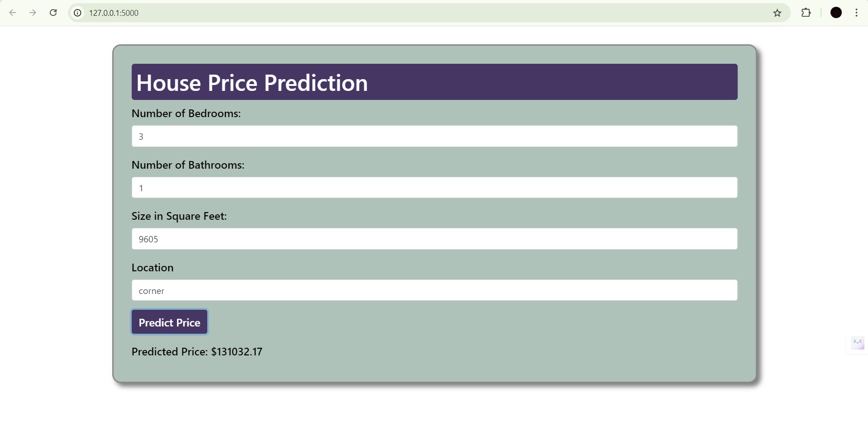Click the House Price Prediction heading
Viewport: 868px width, 435px height.
(252, 82)
